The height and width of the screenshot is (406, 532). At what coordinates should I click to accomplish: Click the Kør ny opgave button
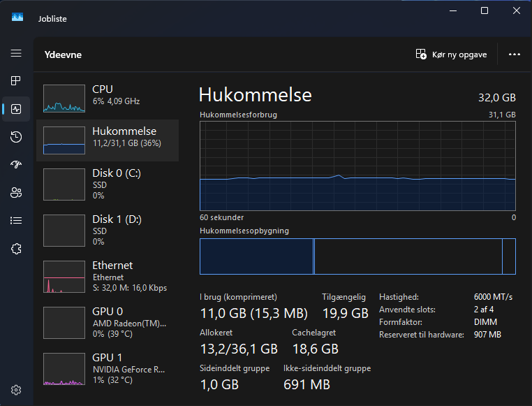(x=451, y=54)
